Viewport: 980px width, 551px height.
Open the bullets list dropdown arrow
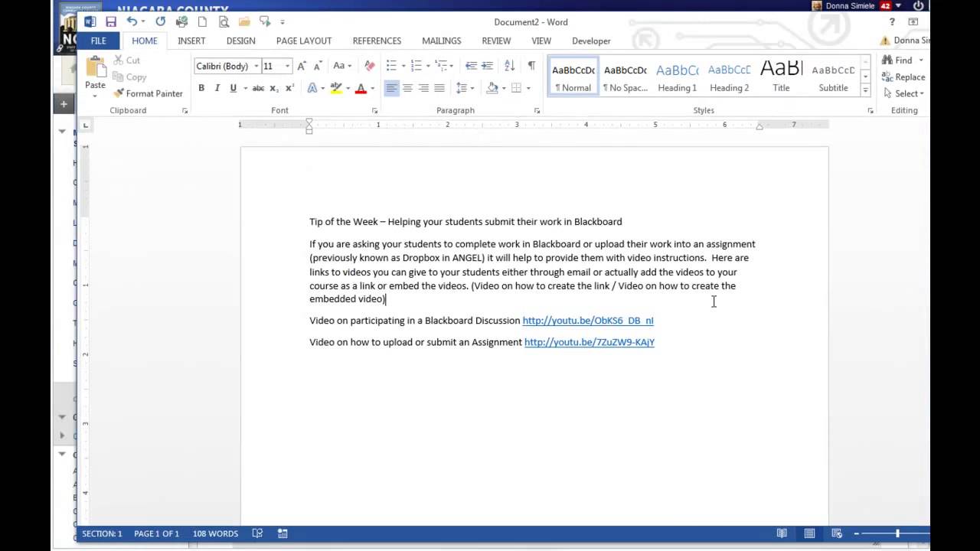(x=403, y=66)
